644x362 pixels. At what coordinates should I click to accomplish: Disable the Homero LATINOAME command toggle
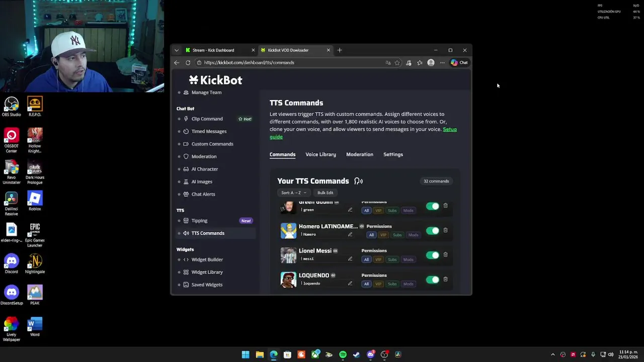[x=432, y=231]
